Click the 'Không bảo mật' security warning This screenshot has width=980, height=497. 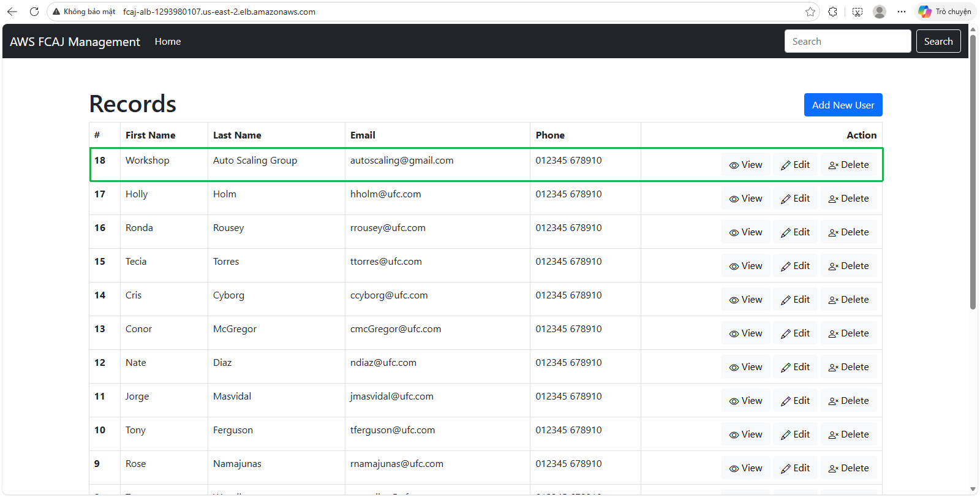(x=84, y=12)
